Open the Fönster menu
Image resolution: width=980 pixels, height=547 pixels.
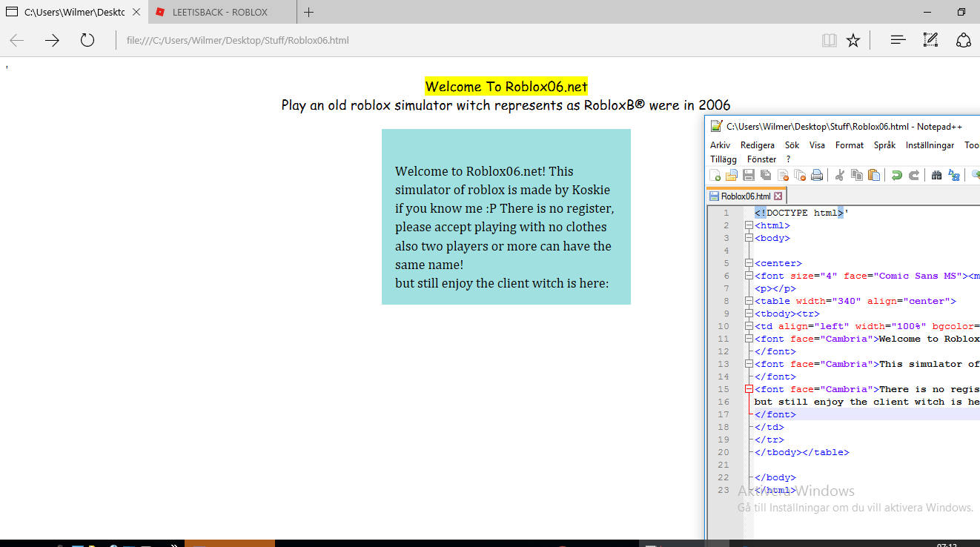pos(761,159)
